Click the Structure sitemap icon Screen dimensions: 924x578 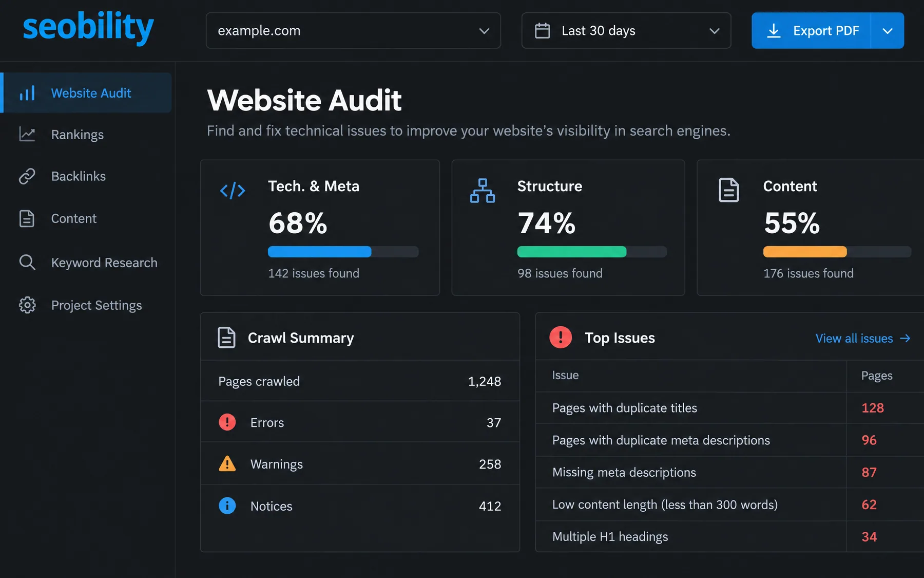point(483,191)
